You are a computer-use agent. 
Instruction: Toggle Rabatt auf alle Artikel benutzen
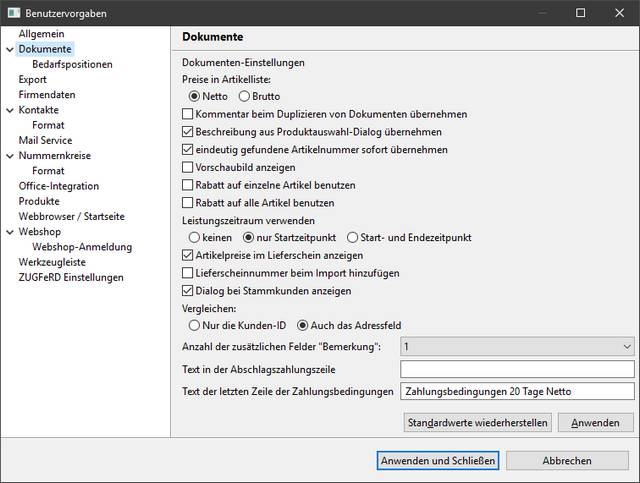click(x=188, y=204)
